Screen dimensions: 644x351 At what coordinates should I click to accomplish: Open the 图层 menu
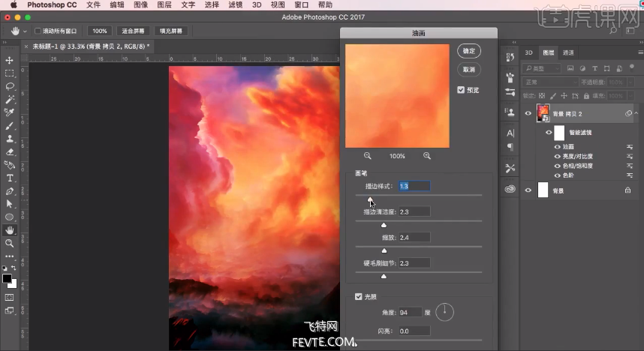(x=164, y=5)
